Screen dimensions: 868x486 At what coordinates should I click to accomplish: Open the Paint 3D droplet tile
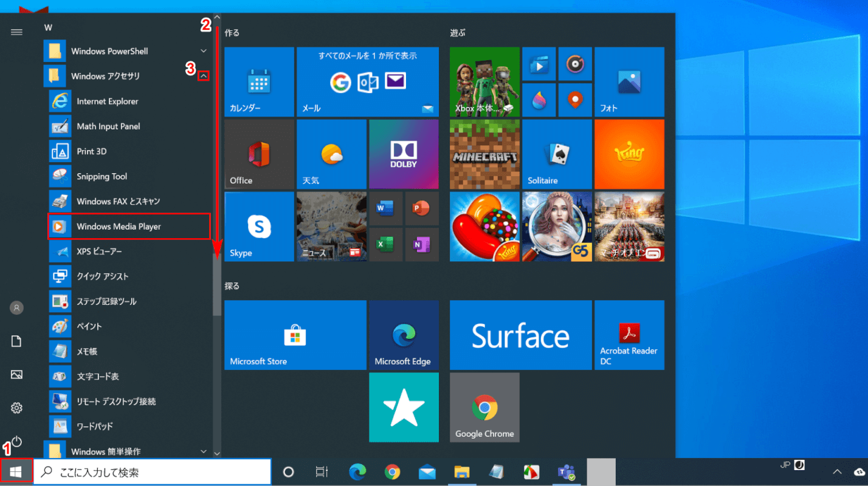[x=539, y=100]
